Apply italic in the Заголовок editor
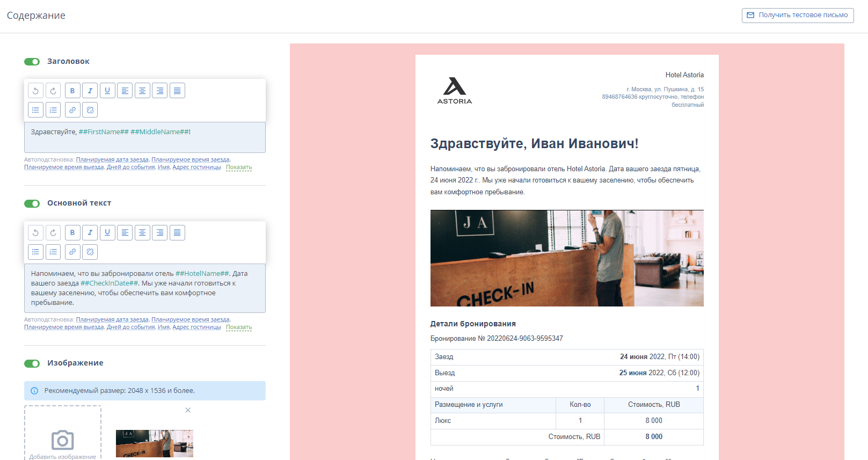This screenshot has height=460, width=868. 90,91
